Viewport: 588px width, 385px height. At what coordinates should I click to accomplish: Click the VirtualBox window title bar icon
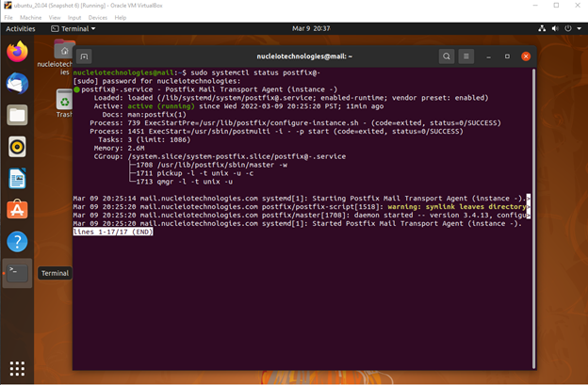pyautogui.click(x=8, y=6)
